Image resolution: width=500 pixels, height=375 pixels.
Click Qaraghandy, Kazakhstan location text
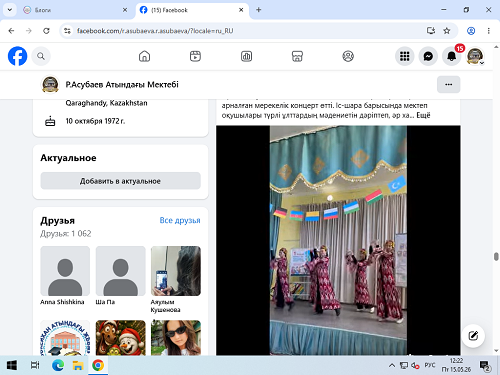coord(106,103)
